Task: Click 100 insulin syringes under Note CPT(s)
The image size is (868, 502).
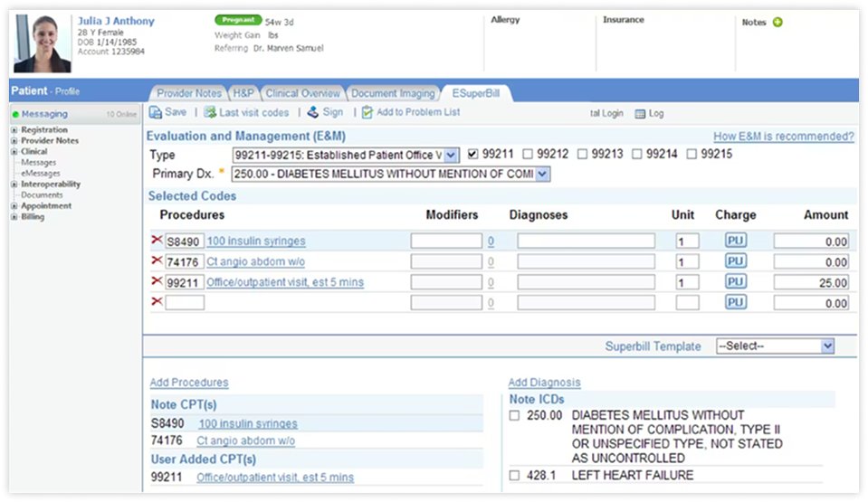Action: click(248, 424)
